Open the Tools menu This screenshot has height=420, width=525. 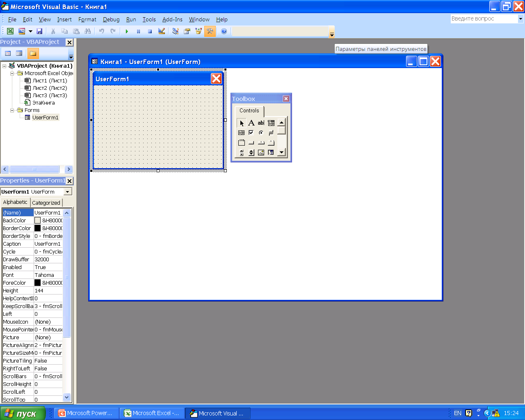click(x=149, y=19)
